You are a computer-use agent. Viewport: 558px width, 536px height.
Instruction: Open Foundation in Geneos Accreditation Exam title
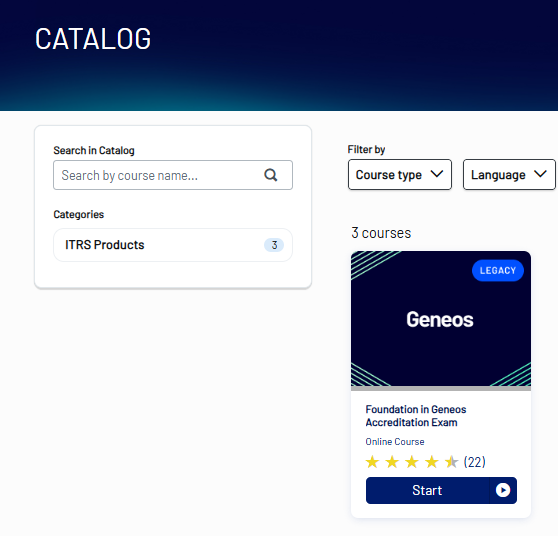coord(416,416)
